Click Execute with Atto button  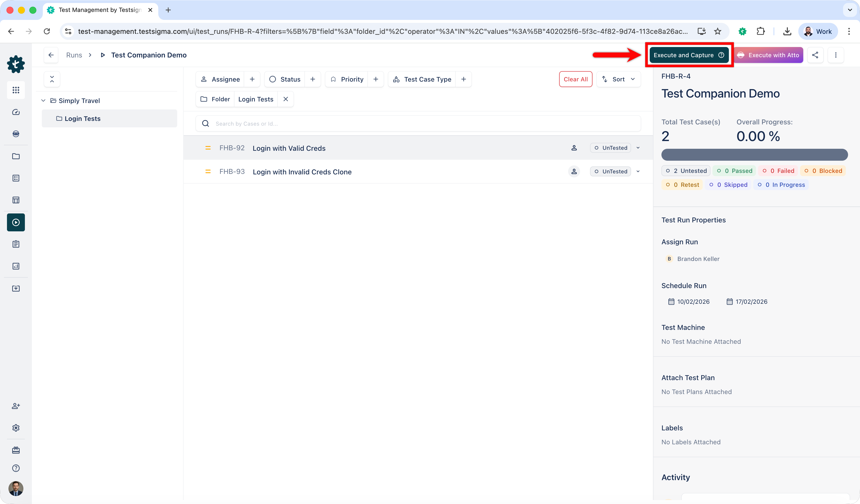point(768,55)
